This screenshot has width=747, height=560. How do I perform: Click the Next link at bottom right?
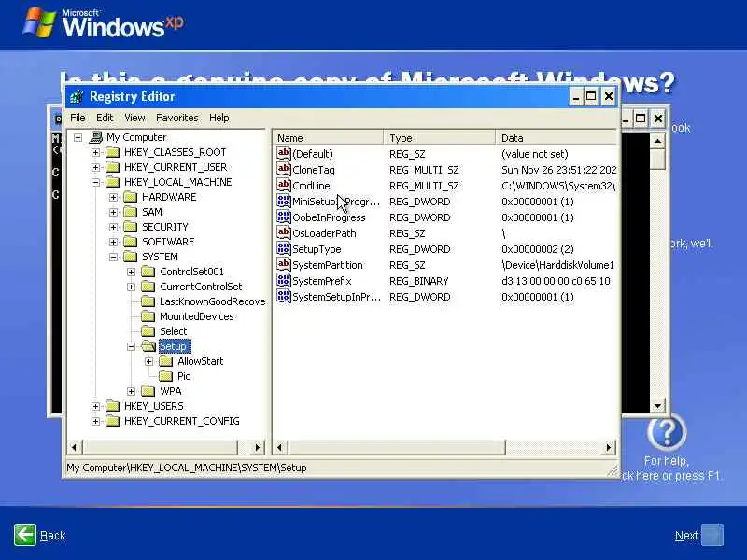coord(686,536)
